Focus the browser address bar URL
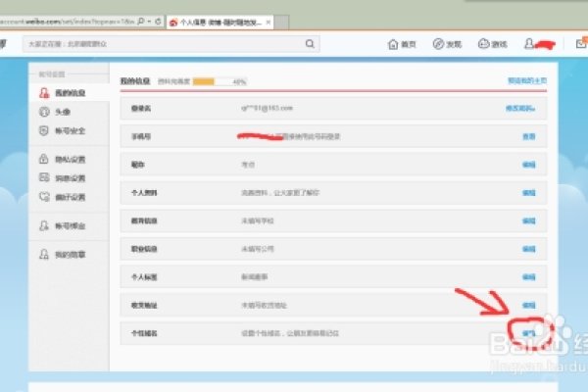Image resolution: width=588 pixels, height=392 pixels. click(x=67, y=22)
